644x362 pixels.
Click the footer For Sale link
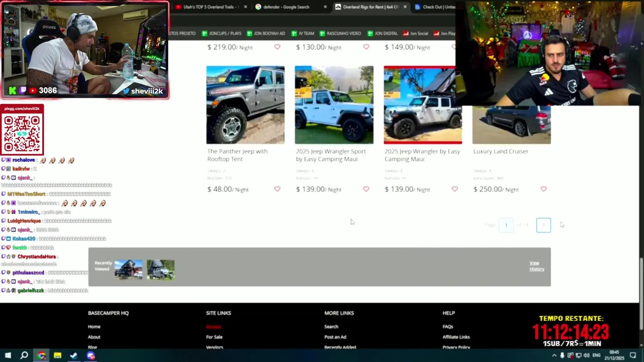click(x=214, y=337)
